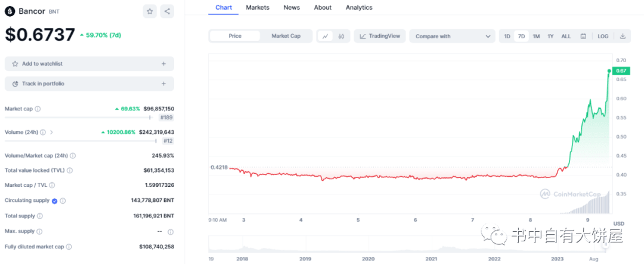The height and width of the screenshot is (264, 644).
Task: Open the Markets tab
Action: (258, 7)
